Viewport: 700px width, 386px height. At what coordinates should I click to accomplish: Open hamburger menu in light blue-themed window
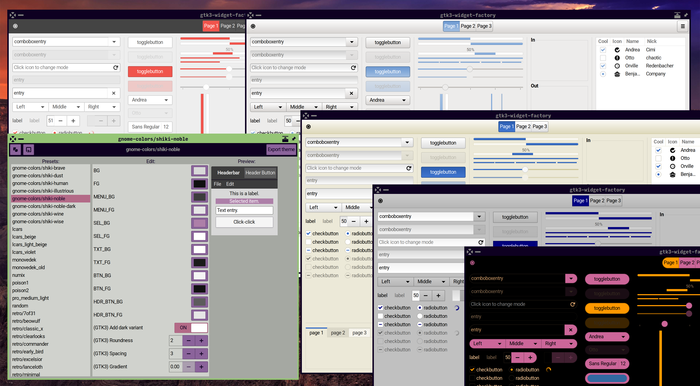click(682, 26)
